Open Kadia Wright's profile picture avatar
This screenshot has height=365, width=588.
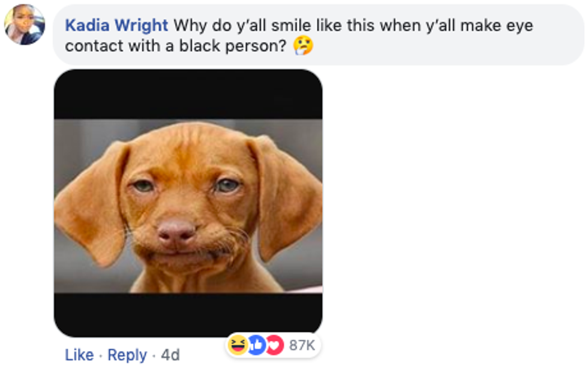tap(25, 25)
